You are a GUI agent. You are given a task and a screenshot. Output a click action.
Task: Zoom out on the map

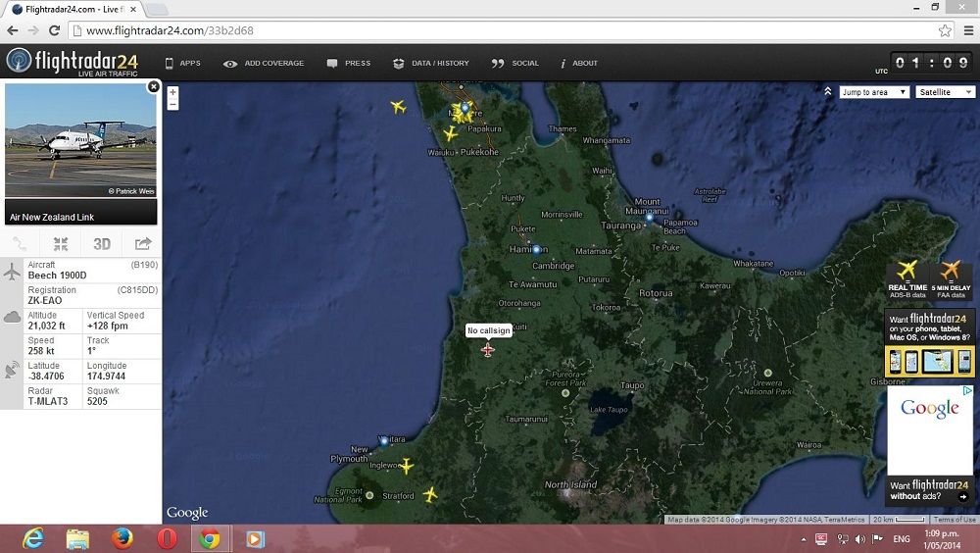point(173,104)
